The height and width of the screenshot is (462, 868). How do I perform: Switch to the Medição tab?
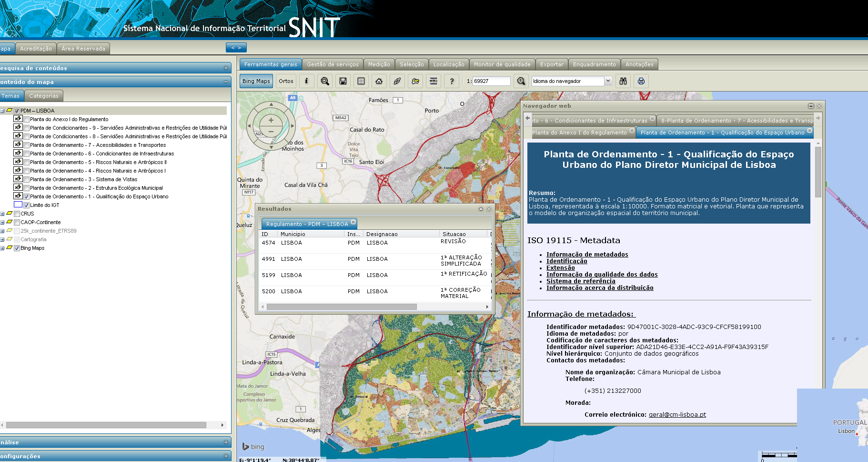point(379,64)
